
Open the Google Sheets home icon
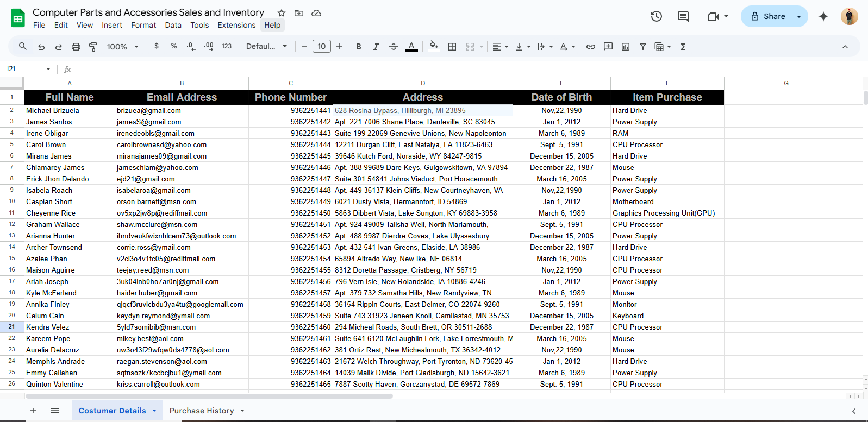coord(18,18)
